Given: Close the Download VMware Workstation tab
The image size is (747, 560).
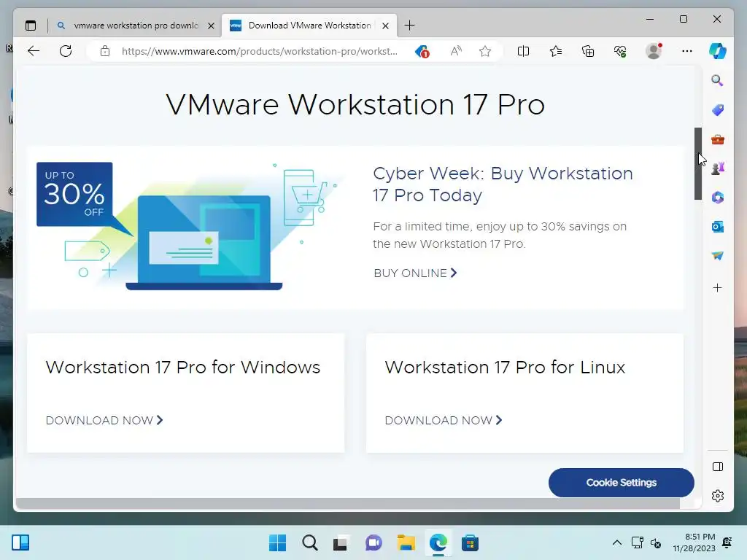Looking at the screenshot, I should click(x=385, y=26).
